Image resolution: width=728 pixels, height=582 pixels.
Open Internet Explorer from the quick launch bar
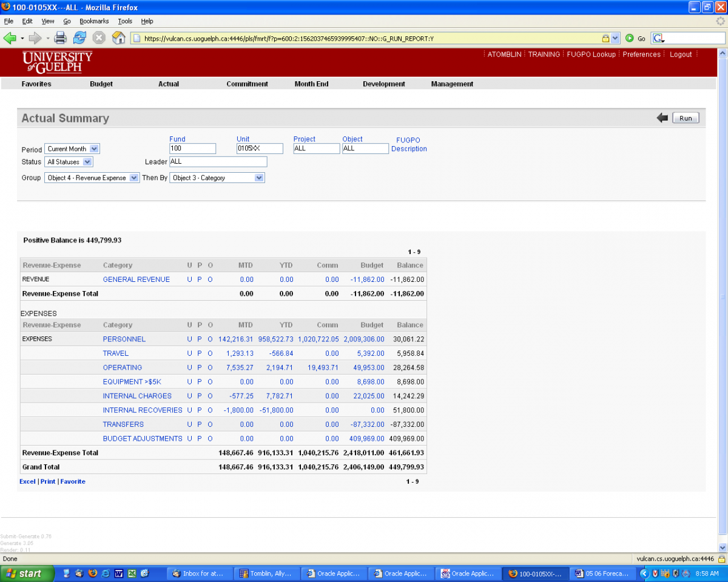click(x=106, y=573)
